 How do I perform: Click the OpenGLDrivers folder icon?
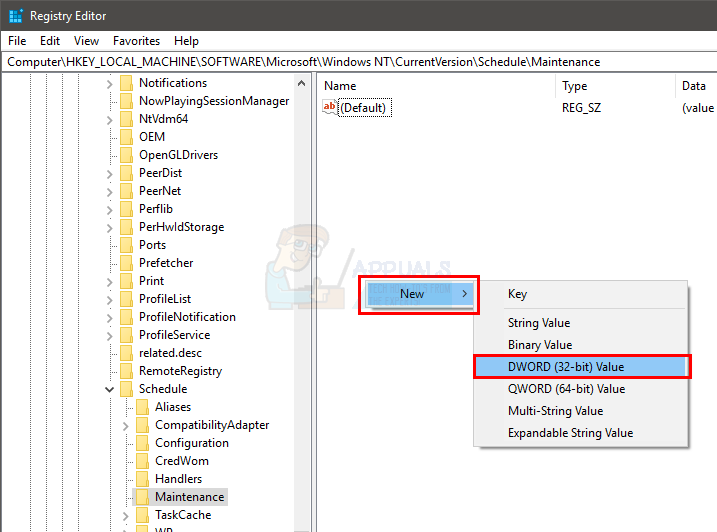(x=127, y=155)
